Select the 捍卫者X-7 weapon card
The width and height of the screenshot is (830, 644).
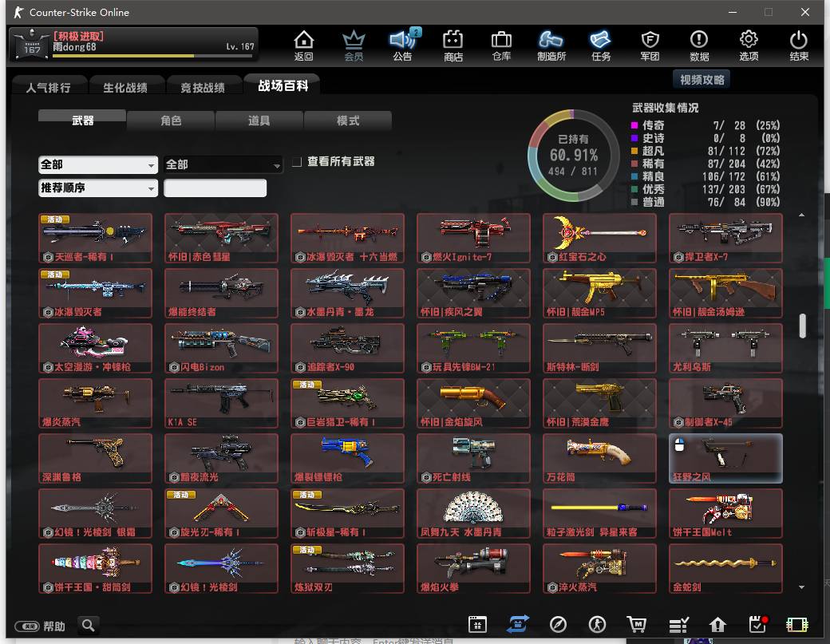(725, 238)
